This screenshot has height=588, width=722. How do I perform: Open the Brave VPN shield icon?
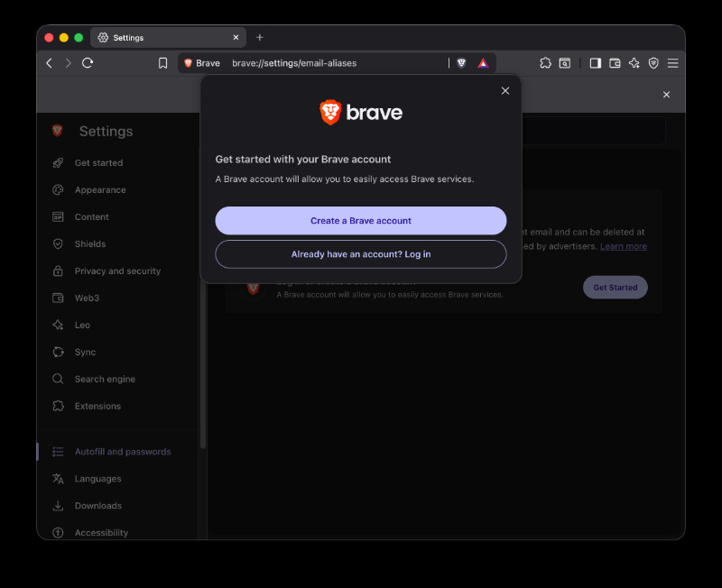[x=653, y=63]
